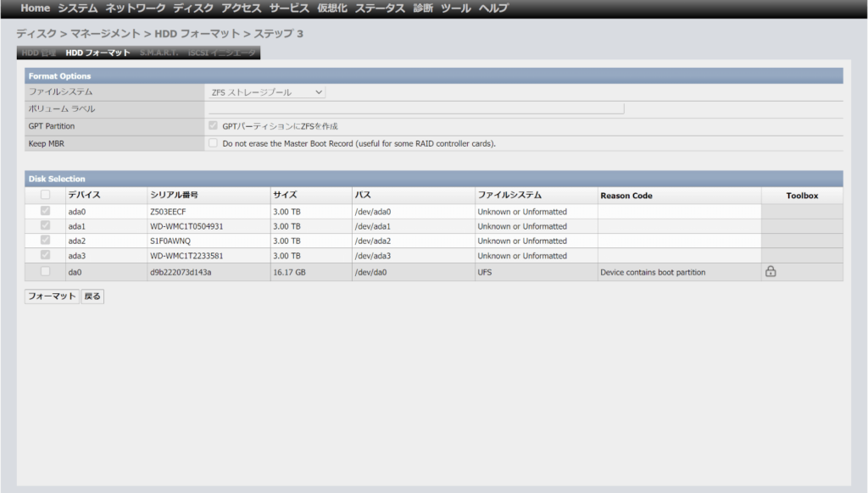Click the ボリューム ラベル text field

point(415,108)
